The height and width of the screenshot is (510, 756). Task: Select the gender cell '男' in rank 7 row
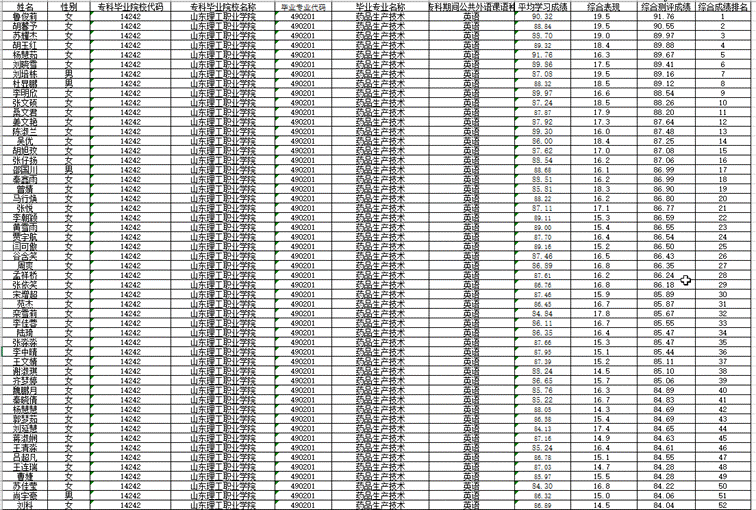69,74
